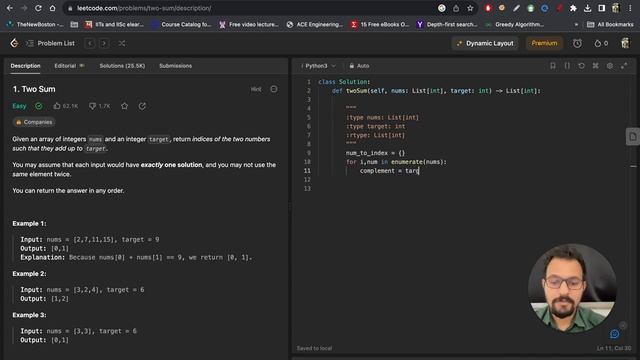The image size is (640, 360).
Task: Click the green solved checkmark icon
Action: tap(39, 106)
